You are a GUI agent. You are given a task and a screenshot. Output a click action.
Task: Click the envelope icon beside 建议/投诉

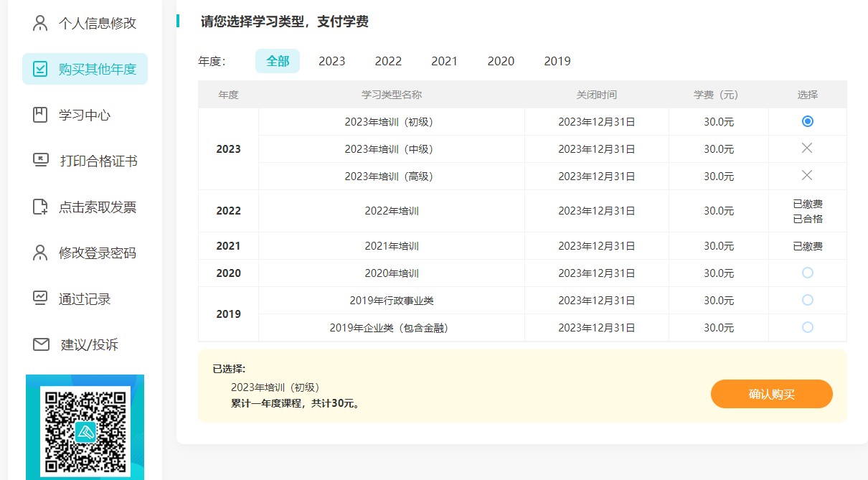pyautogui.click(x=41, y=344)
